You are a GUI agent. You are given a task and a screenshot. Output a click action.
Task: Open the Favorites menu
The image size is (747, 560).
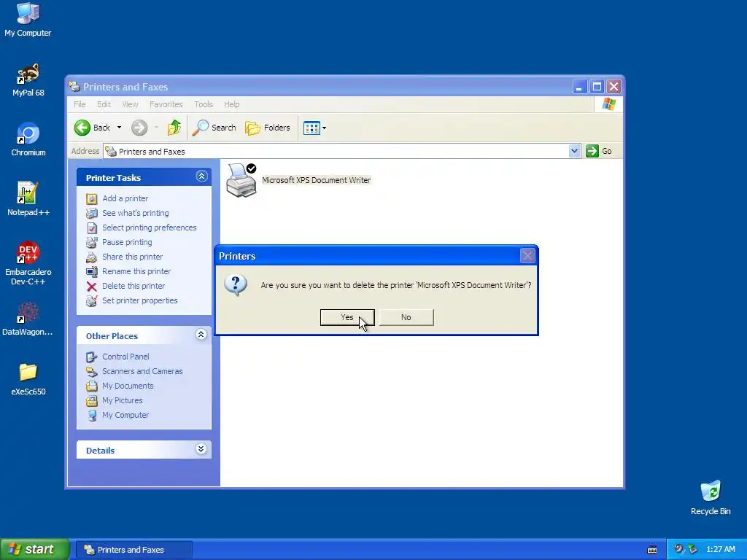click(x=166, y=104)
